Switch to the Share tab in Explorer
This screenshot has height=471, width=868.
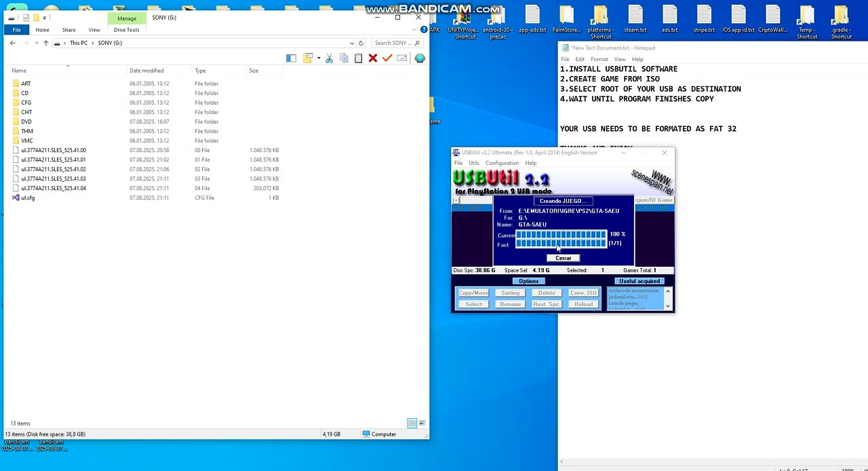(68, 30)
